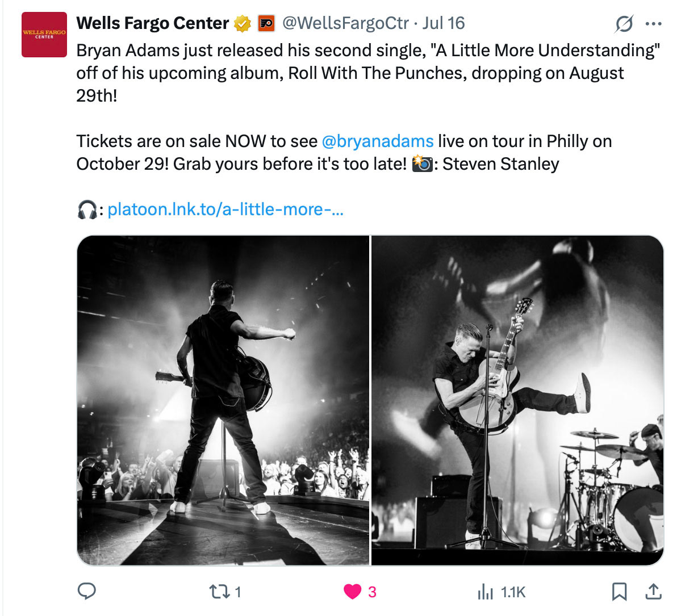681x616 pixels.
Task: Open the left photo of Bryan Adams facing the crowd
Action: tap(223, 400)
